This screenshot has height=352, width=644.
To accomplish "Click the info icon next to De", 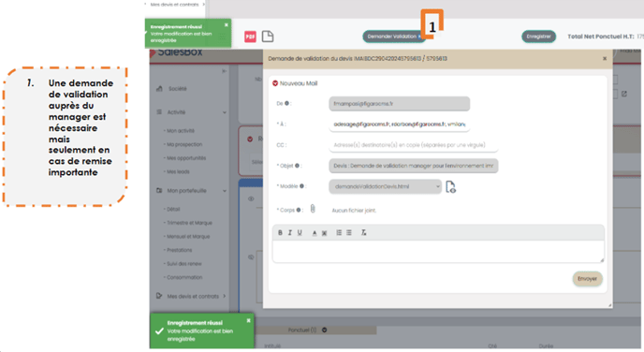I will tap(286, 104).
